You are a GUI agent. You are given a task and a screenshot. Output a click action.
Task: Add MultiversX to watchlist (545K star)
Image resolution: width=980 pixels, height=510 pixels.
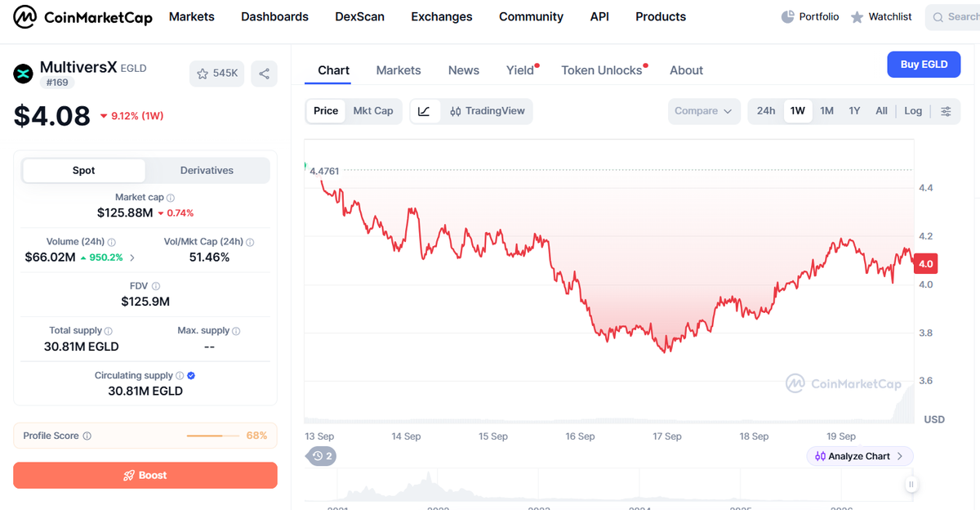217,74
